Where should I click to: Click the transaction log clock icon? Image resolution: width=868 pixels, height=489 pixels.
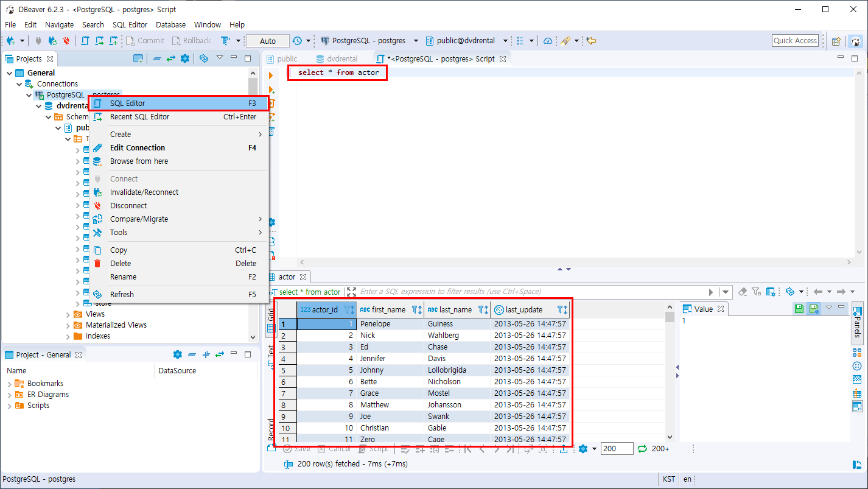(297, 41)
